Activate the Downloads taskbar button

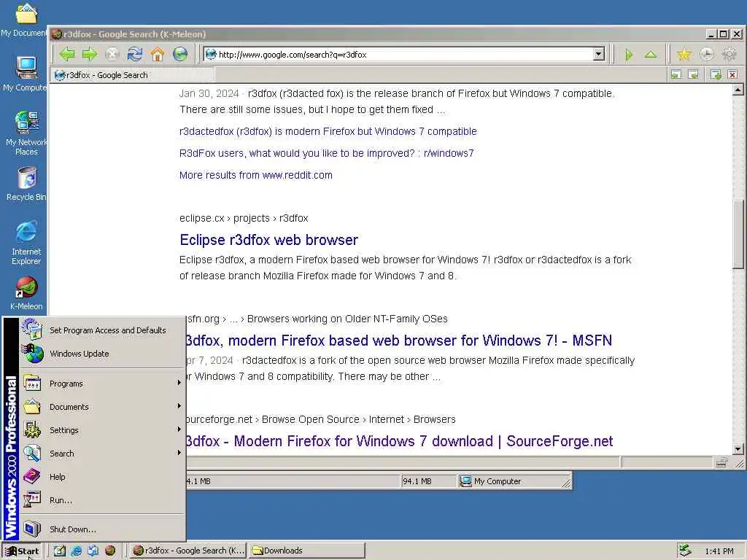coord(306,551)
